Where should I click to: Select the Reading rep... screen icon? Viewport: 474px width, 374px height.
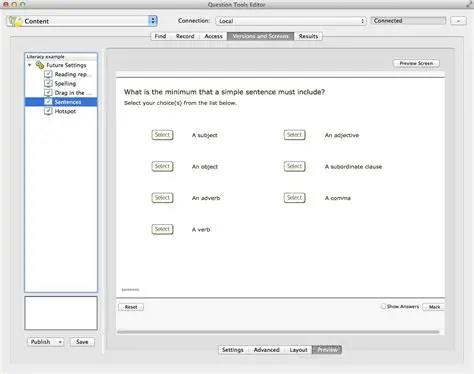coord(48,74)
